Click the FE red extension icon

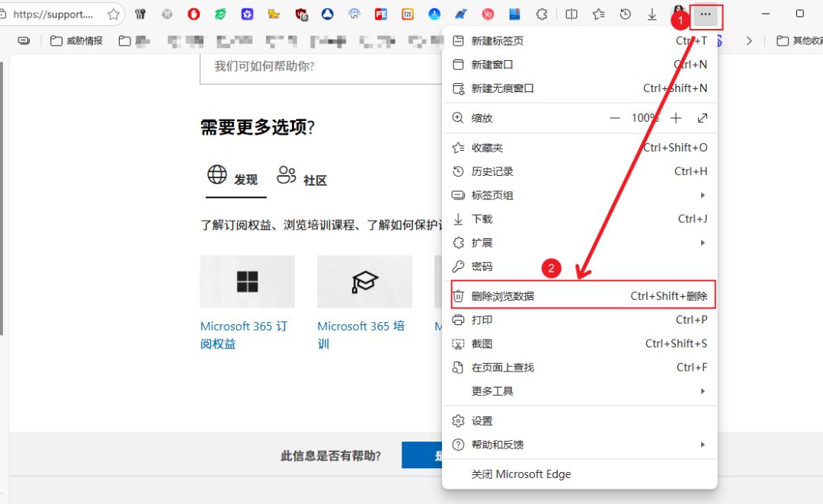coord(381,14)
